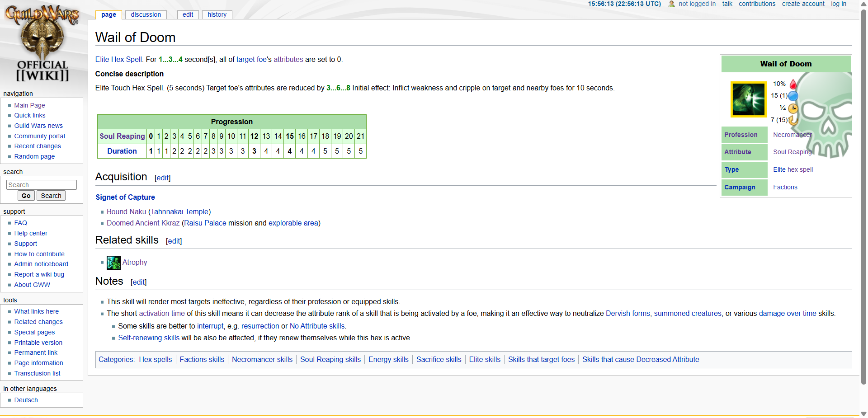View Recent changes

38,146
